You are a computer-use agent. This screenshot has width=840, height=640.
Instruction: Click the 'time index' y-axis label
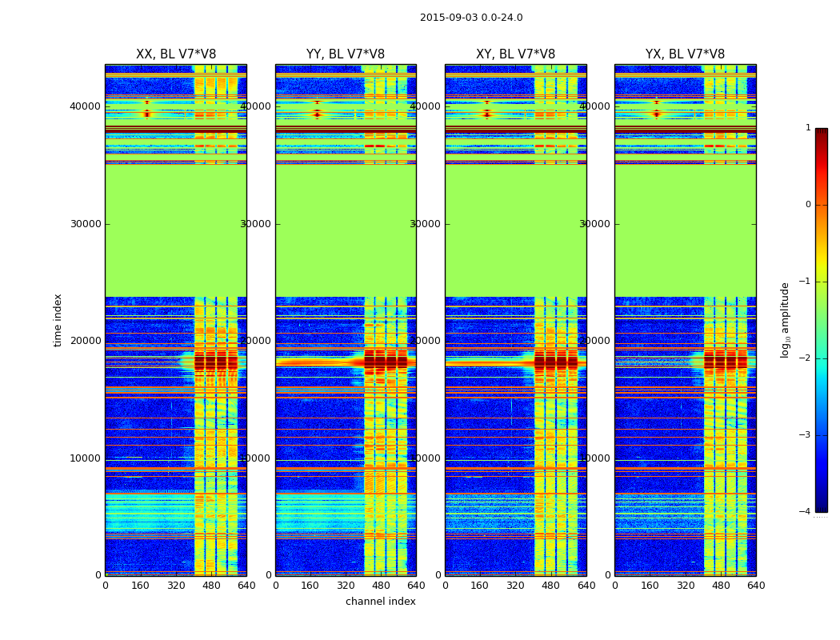coord(58,320)
